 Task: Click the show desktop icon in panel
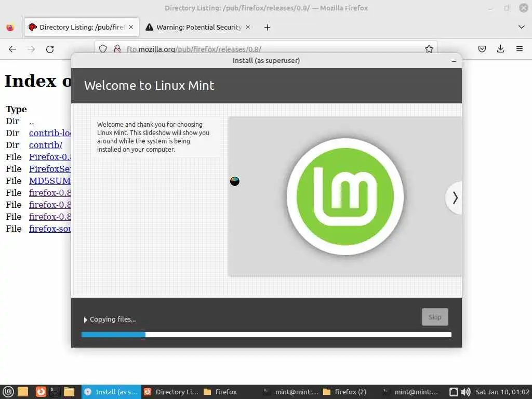tap(23, 392)
